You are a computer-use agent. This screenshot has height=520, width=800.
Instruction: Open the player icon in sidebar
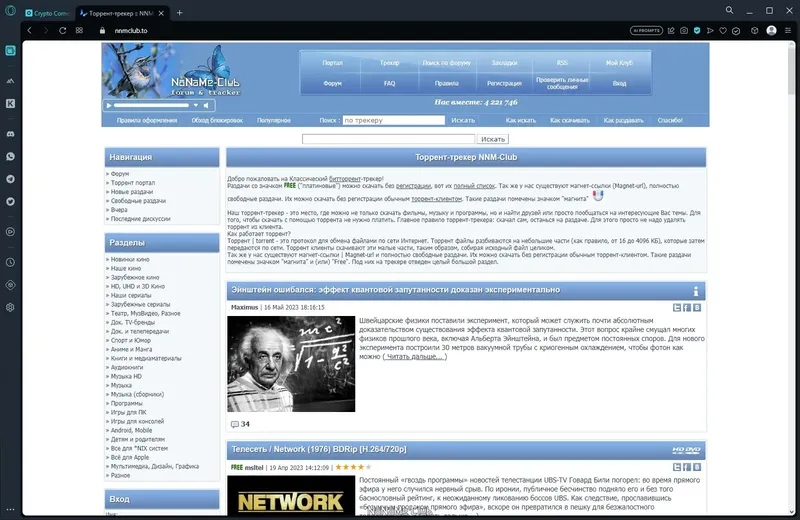pos(10,232)
